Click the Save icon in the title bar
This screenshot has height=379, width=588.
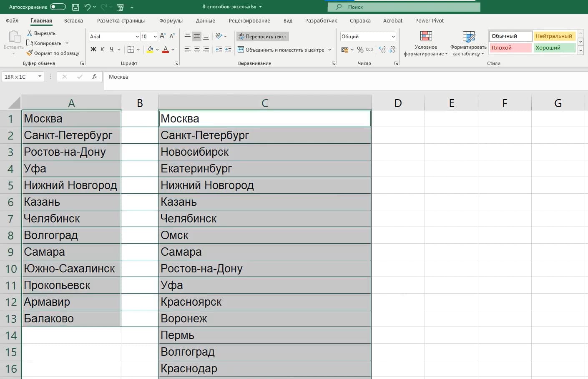coord(75,7)
